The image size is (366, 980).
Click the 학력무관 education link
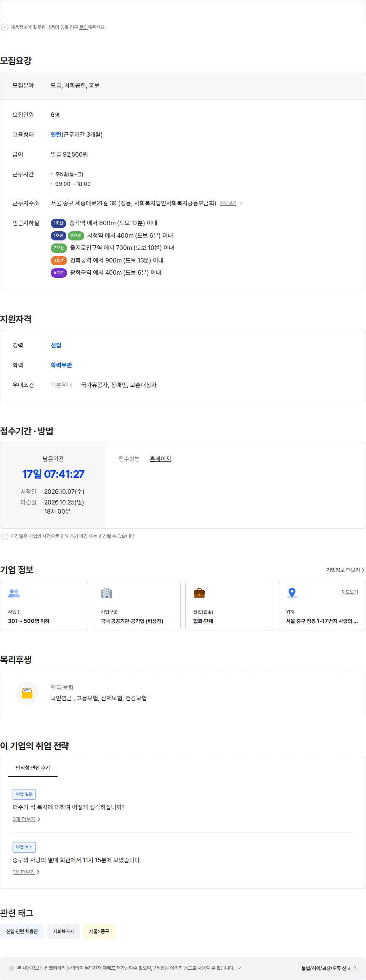(61, 365)
